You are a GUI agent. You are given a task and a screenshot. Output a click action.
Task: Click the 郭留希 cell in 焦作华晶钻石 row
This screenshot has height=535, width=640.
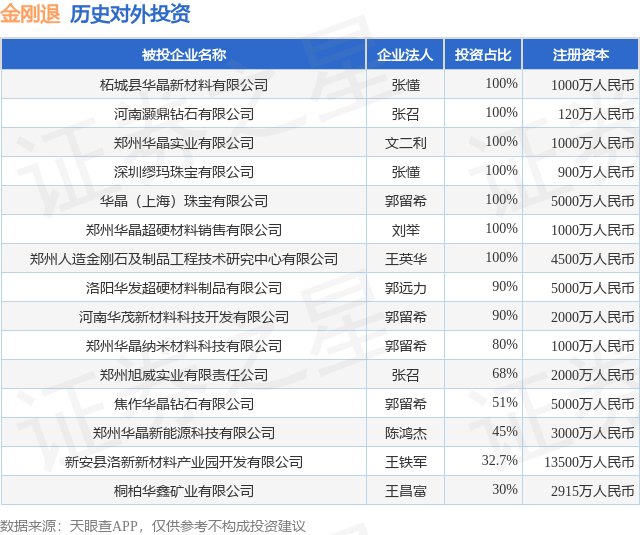pos(405,404)
